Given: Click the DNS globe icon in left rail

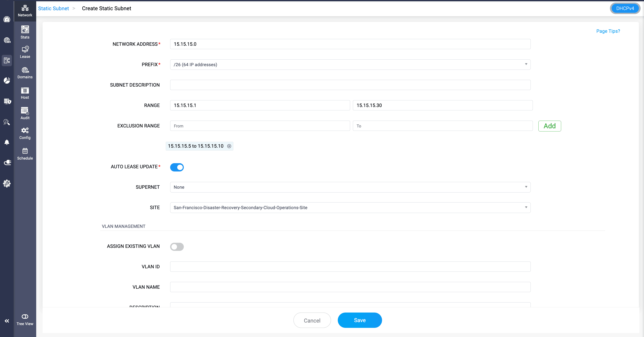Looking at the screenshot, I should pos(7,40).
